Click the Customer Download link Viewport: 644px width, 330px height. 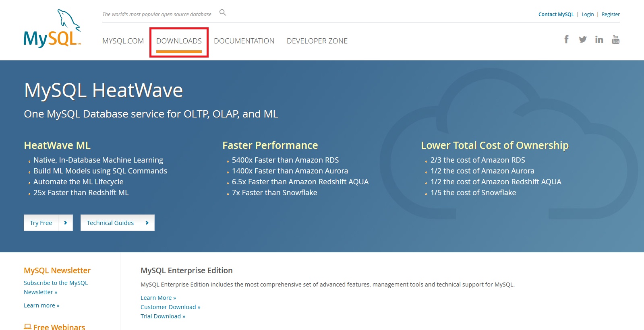[170, 307]
